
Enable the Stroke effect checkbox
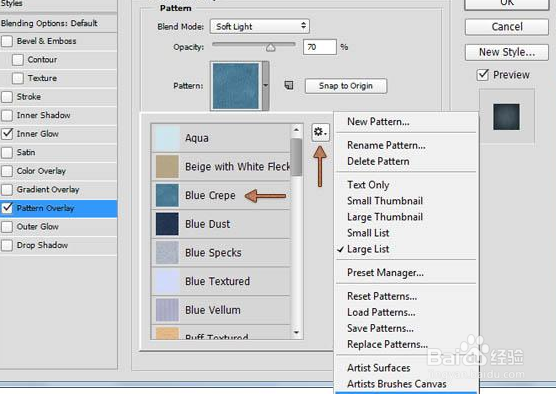(7, 97)
